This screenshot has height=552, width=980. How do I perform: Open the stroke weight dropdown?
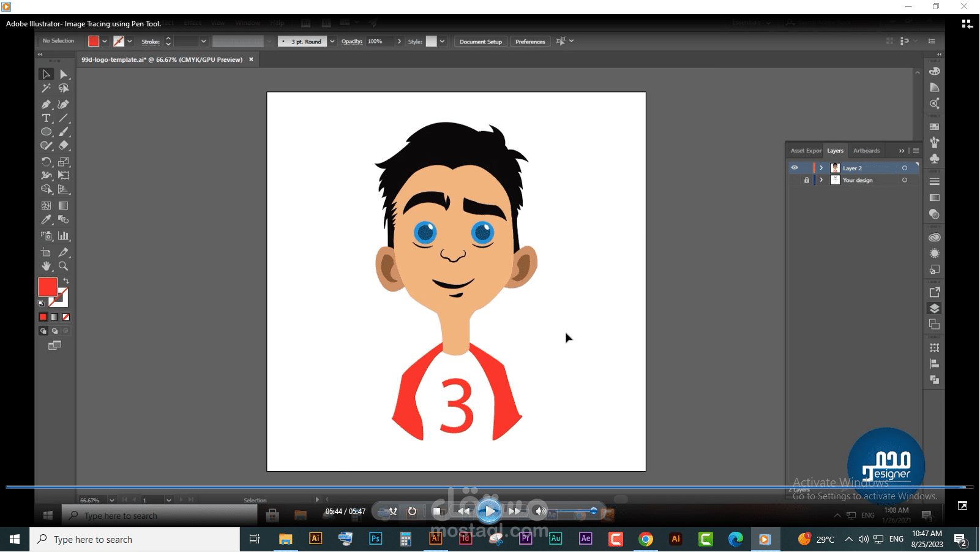(203, 42)
